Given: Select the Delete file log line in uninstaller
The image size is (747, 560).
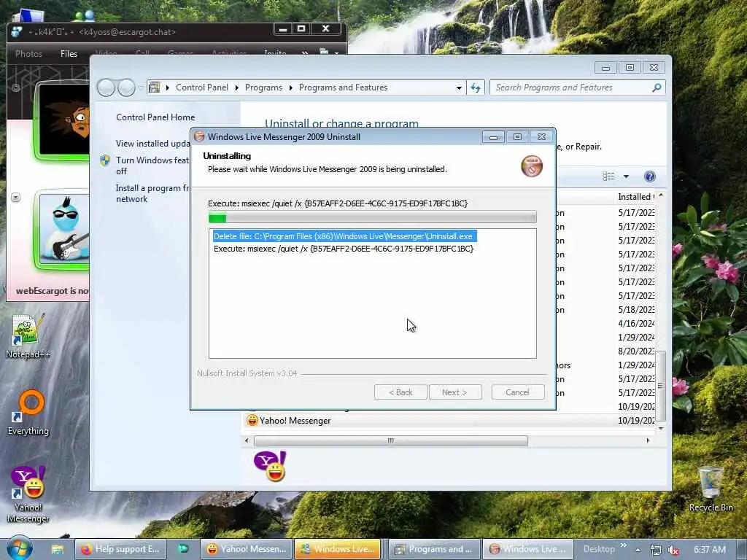Looking at the screenshot, I should pyautogui.click(x=343, y=236).
